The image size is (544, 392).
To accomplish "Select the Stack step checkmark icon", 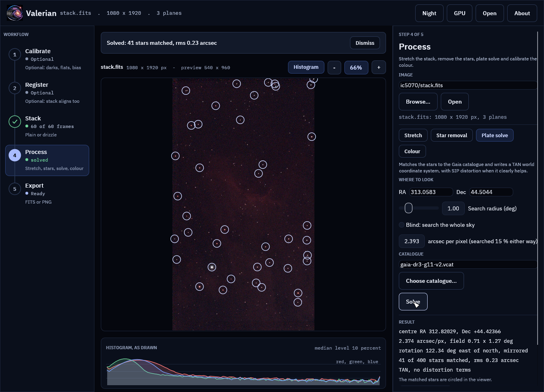I will click(15, 122).
